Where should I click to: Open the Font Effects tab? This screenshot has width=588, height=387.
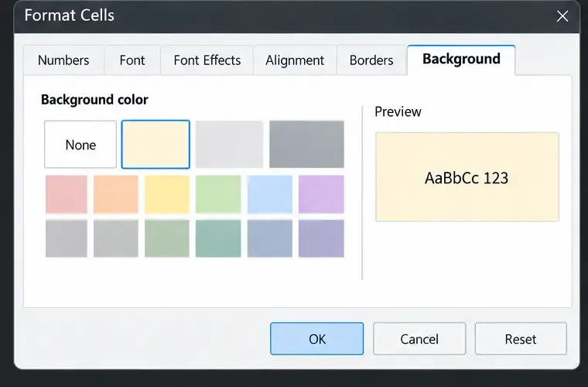207,60
